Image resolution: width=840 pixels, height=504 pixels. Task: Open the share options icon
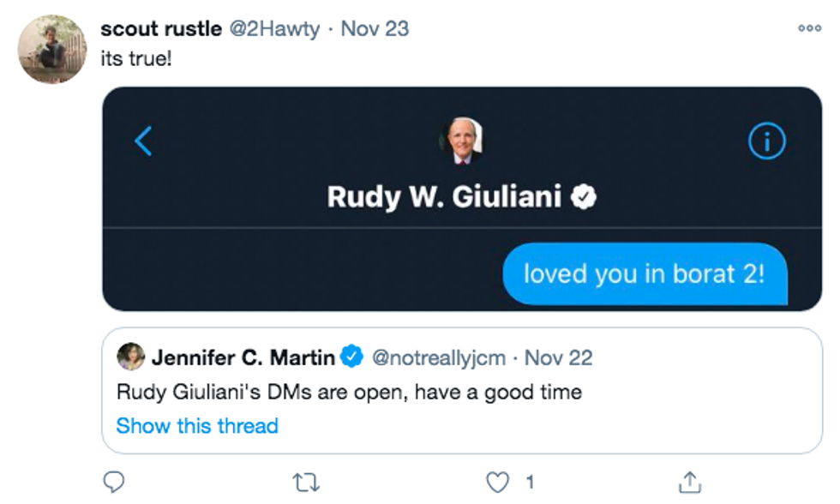pos(690,482)
